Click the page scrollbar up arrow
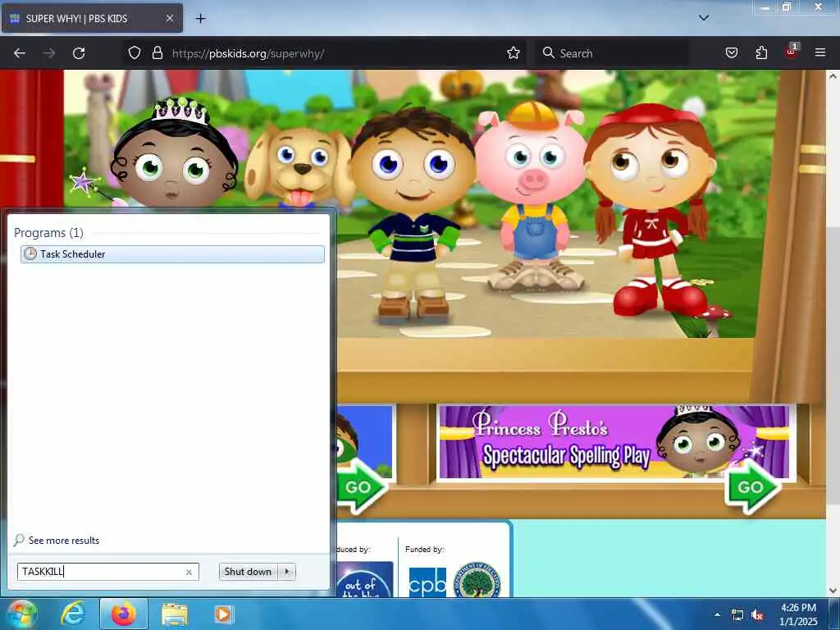 click(x=833, y=76)
